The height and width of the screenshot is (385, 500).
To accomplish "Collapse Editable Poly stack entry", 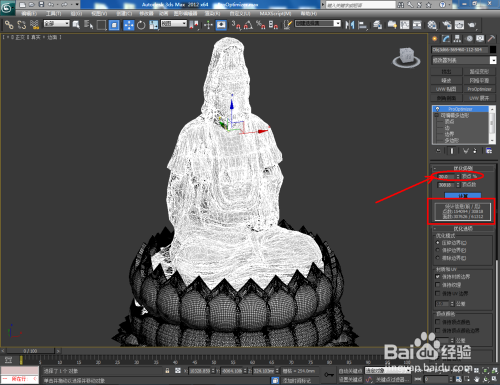I will point(437,115).
